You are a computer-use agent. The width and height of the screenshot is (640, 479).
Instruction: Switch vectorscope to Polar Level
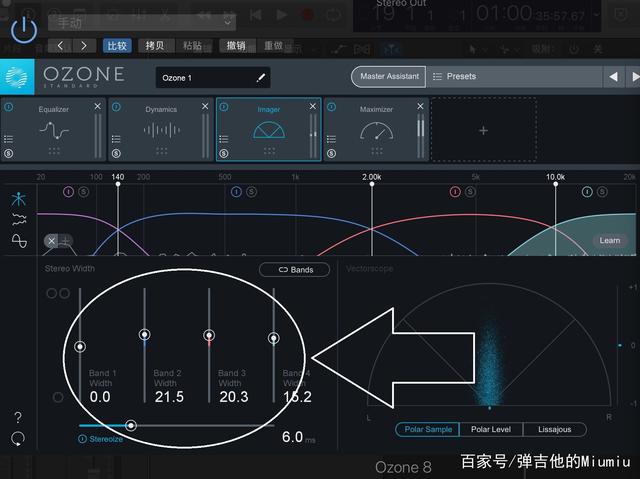point(491,430)
